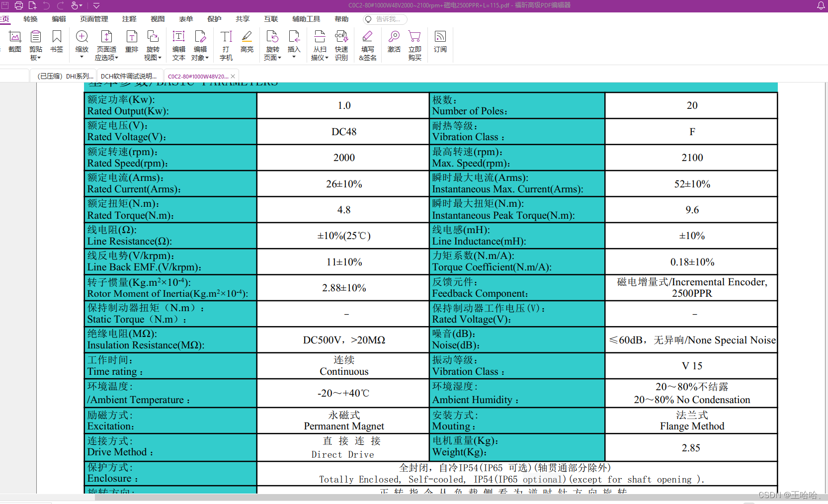Click the '2.85' motor weight value
Image resolution: width=828 pixels, height=504 pixels.
pos(691,448)
